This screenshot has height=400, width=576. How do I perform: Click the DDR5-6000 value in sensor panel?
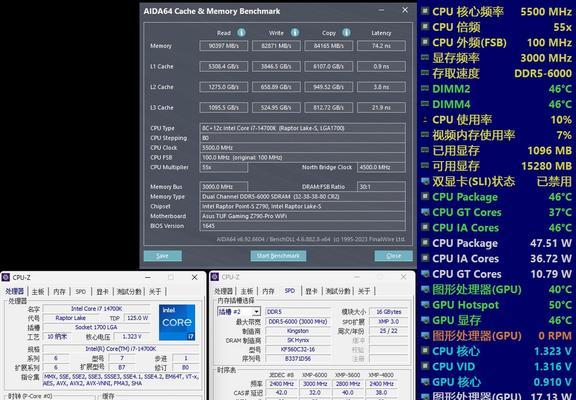(x=543, y=73)
